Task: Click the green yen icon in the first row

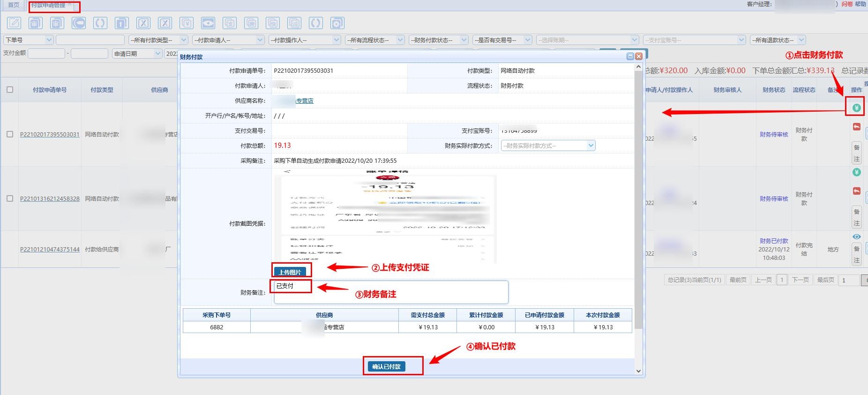Action: [x=856, y=108]
